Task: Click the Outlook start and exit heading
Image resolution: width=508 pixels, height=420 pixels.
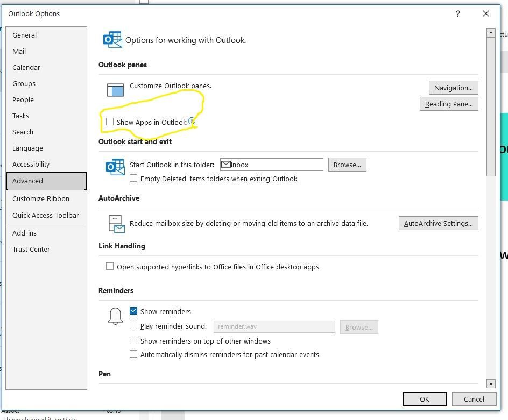Action: click(135, 141)
